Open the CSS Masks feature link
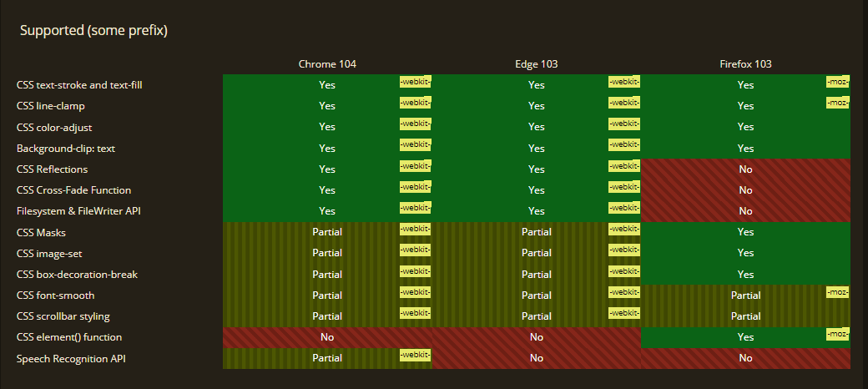This screenshot has height=389, width=868. click(x=41, y=232)
